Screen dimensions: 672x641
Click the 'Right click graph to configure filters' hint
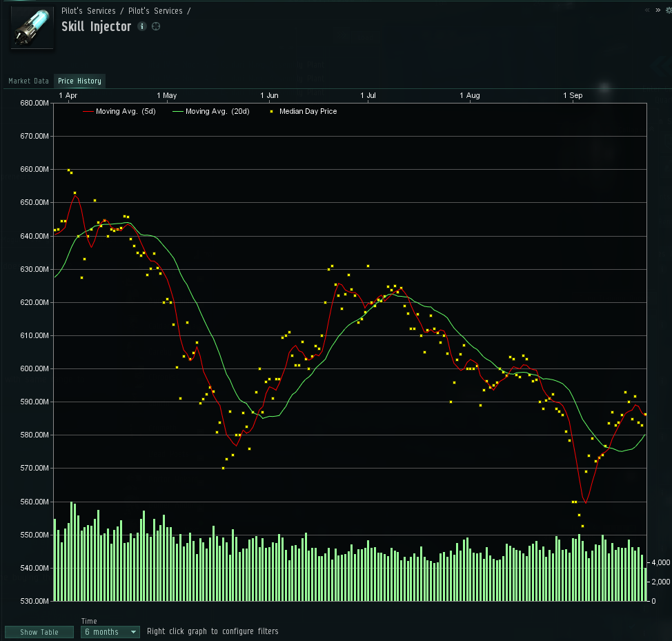click(213, 631)
